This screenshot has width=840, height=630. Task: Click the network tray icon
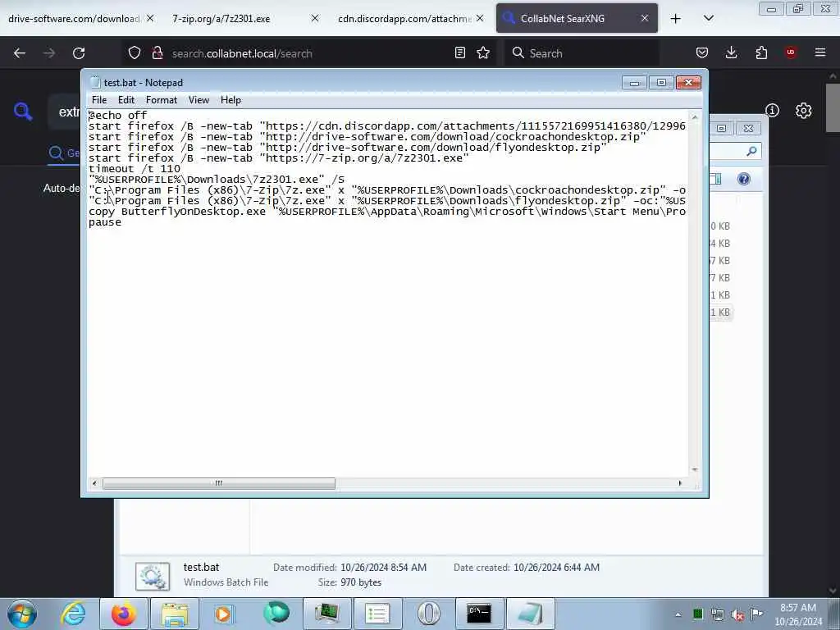(717, 614)
